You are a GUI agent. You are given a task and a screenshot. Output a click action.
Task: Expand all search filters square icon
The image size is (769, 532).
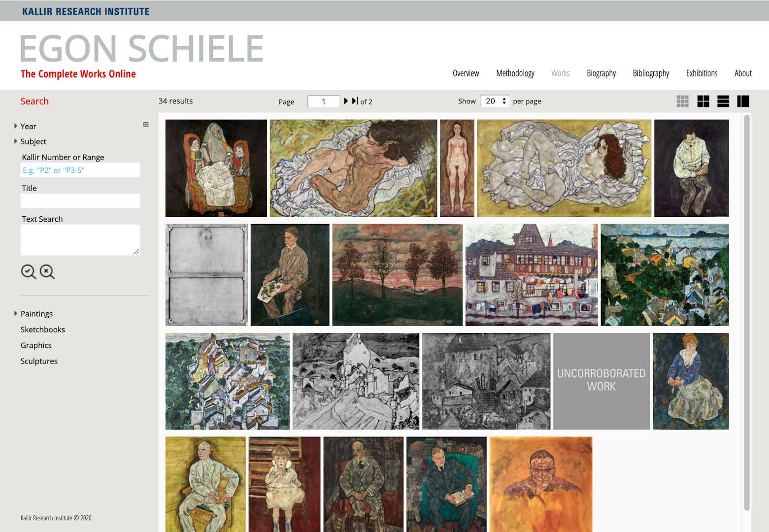[x=146, y=125]
